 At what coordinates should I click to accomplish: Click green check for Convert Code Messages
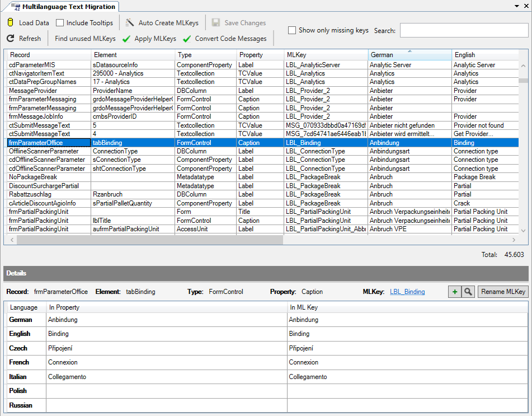pyautogui.click(x=186, y=39)
